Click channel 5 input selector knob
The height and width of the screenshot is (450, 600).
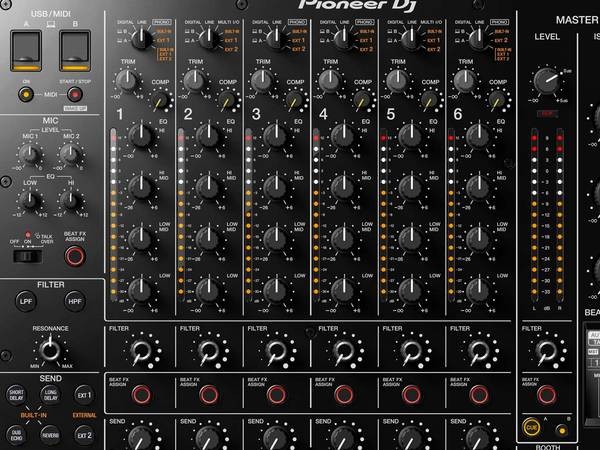411,38
